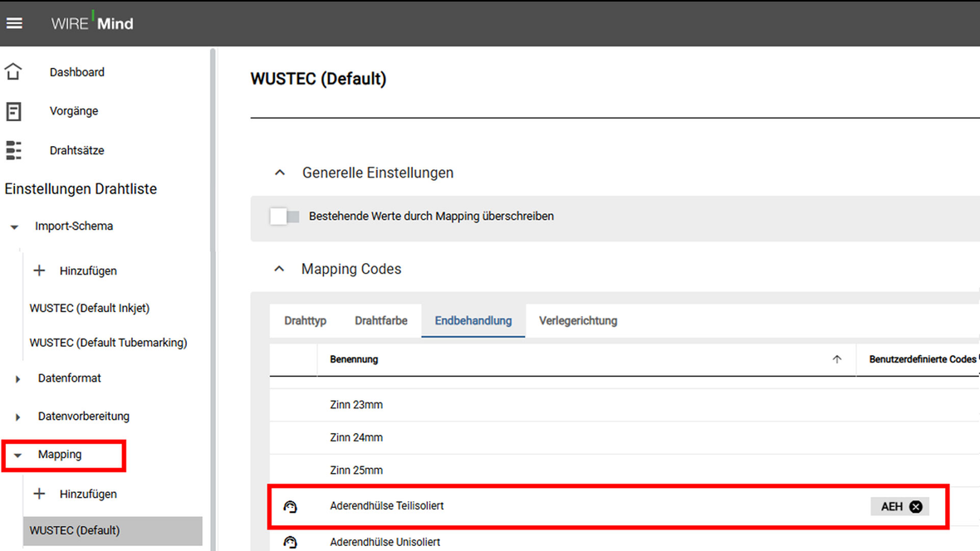Click plus icon under Import-Schema
The image size is (980, 551).
39,271
